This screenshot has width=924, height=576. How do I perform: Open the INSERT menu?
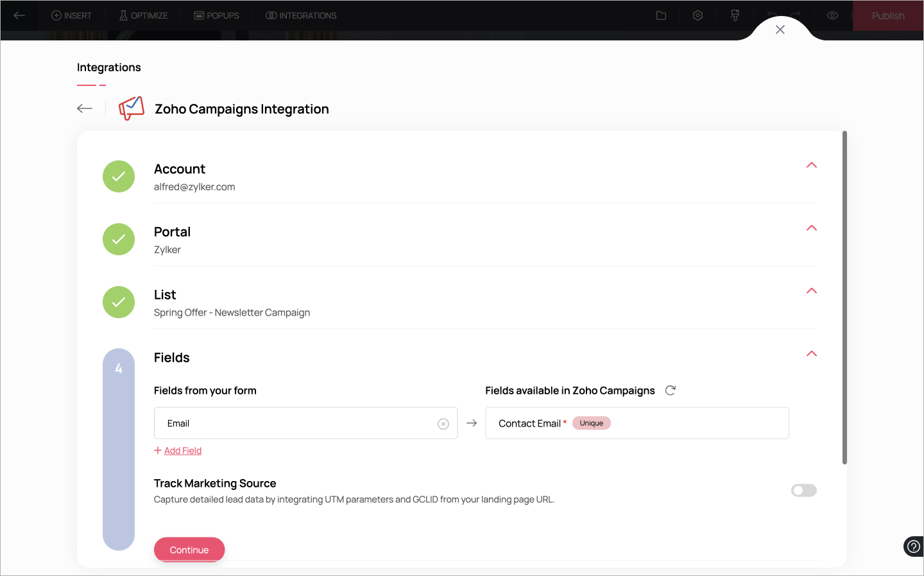click(x=71, y=15)
